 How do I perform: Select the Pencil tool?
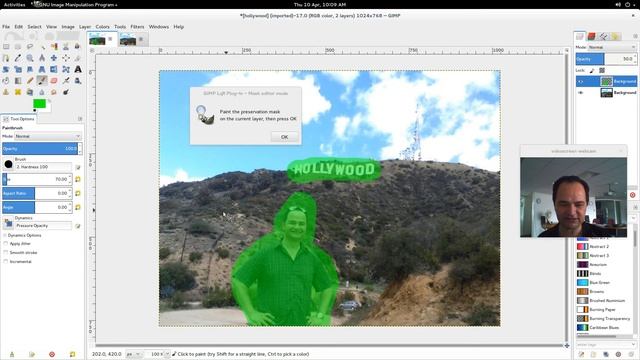(x=30, y=81)
